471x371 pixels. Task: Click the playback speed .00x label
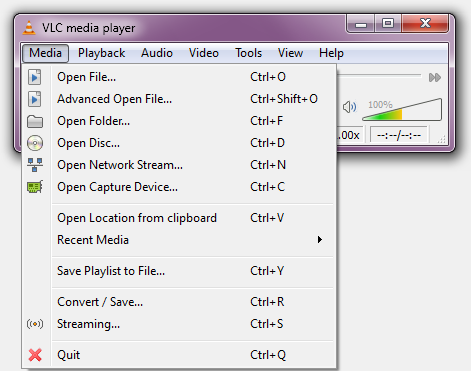point(349,135)
